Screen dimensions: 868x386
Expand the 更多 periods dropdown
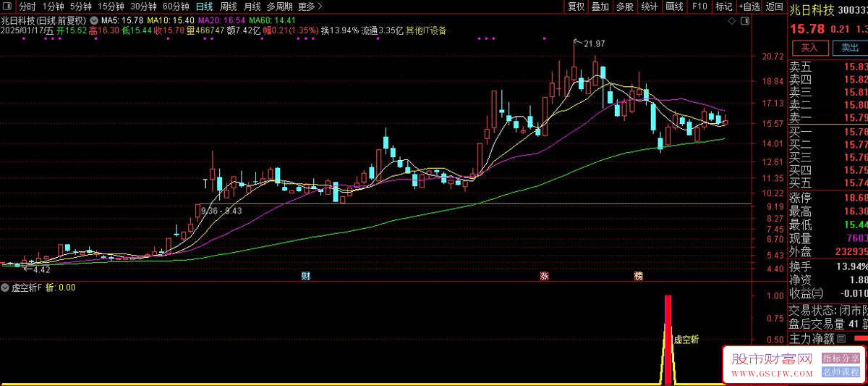pos(310,7)
